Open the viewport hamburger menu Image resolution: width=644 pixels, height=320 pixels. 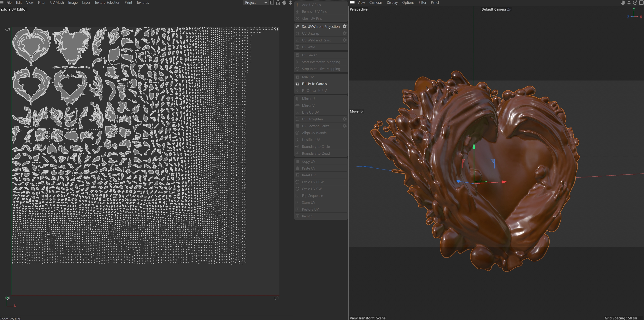point(352,2)
